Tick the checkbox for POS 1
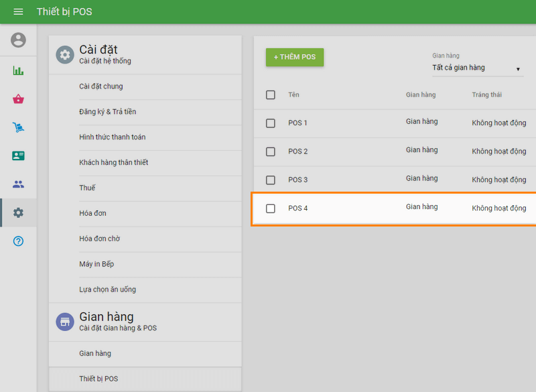The width and height of the screenshot is (536, 392). click(271, 123)
